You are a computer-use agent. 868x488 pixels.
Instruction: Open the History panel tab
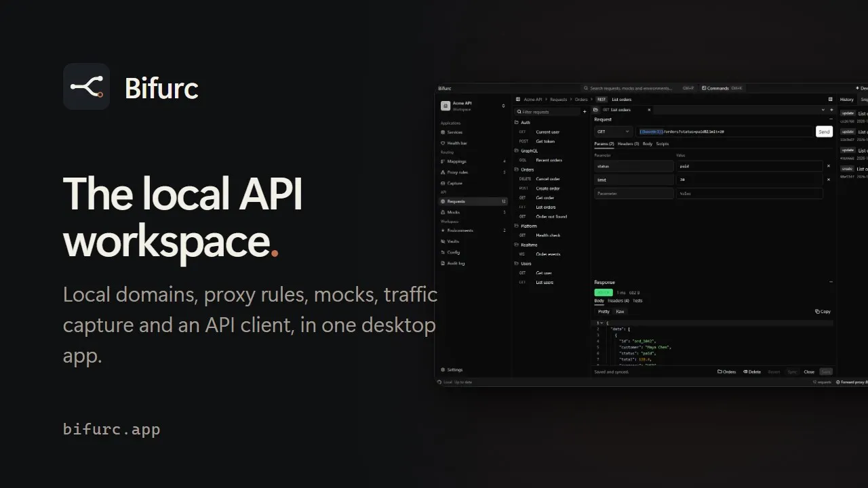(847, 100)
